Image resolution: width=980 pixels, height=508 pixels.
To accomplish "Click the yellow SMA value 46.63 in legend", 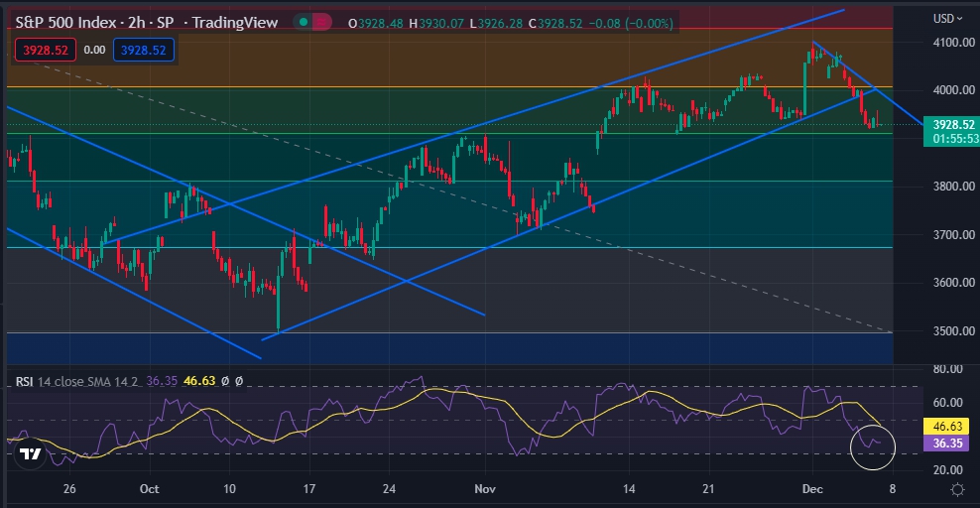I will pyautogui.click(x=199, y=381).
